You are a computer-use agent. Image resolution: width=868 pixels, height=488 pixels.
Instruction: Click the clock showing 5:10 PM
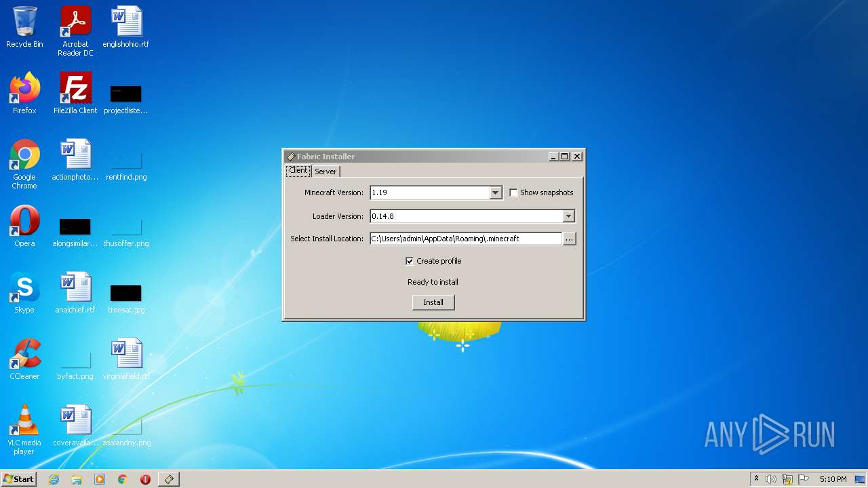tap(833, 479)
